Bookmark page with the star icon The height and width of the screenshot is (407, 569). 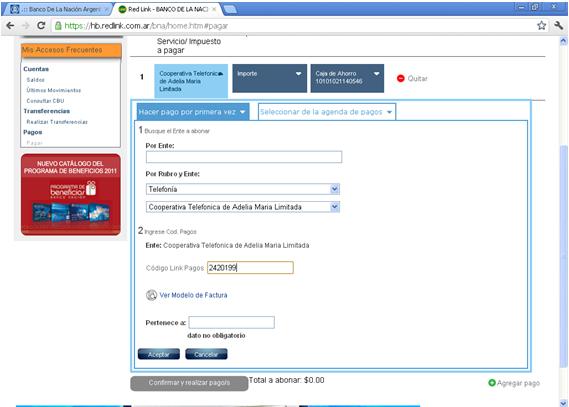tap(541, 25)
